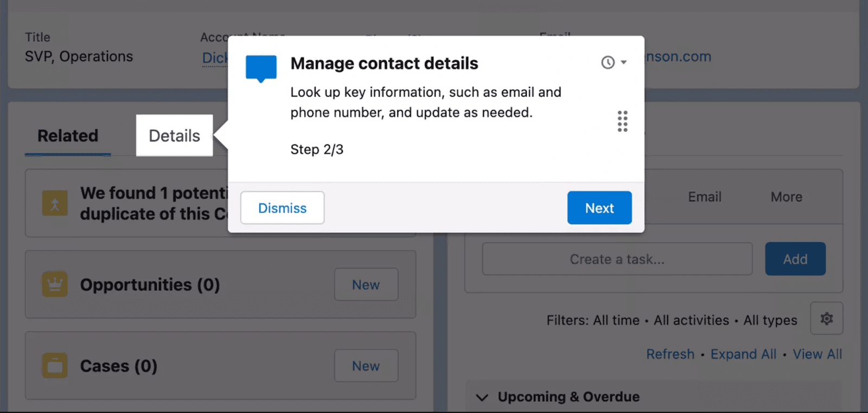The width and height of the screenshot is (868, 413).
Task: Click the snooze clock icon on the walkthrough popup
Action: 606,62
